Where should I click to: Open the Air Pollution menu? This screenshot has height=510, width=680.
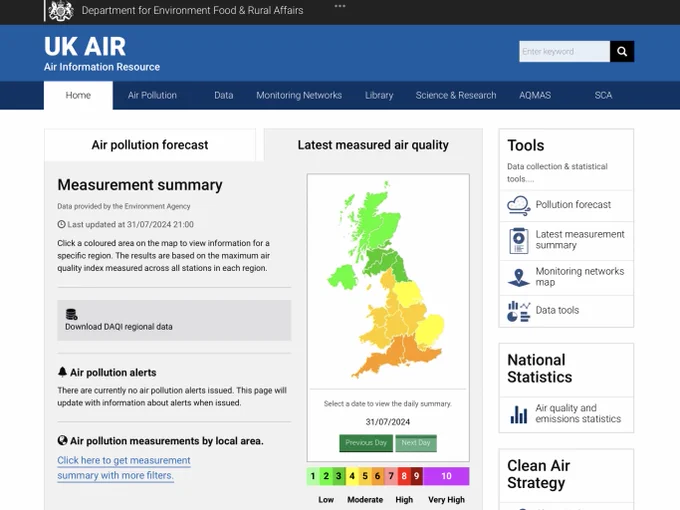pos(152,95)
